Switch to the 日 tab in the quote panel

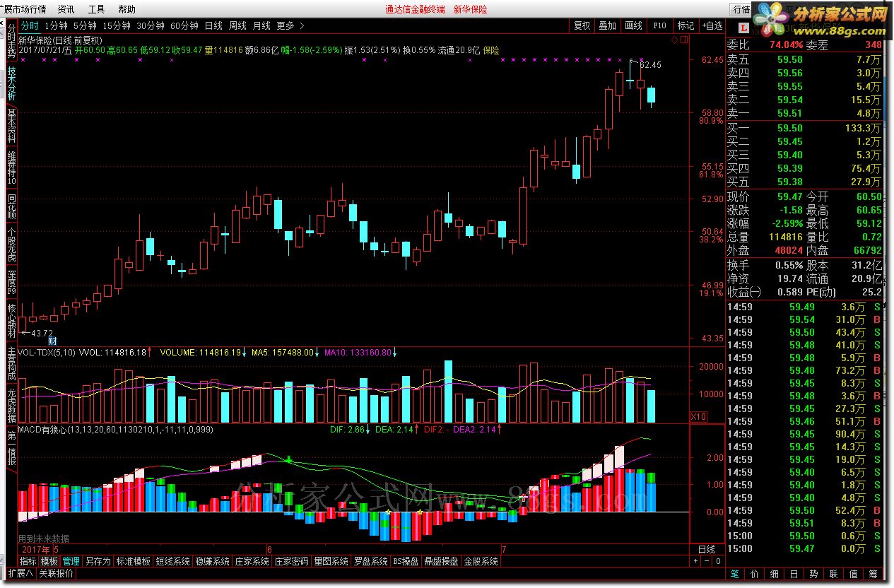[x=794, y=574]
